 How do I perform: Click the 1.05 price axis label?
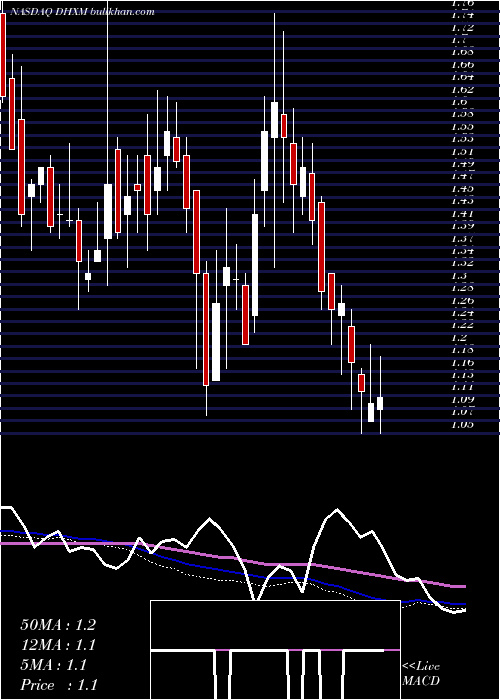point(462,424)
